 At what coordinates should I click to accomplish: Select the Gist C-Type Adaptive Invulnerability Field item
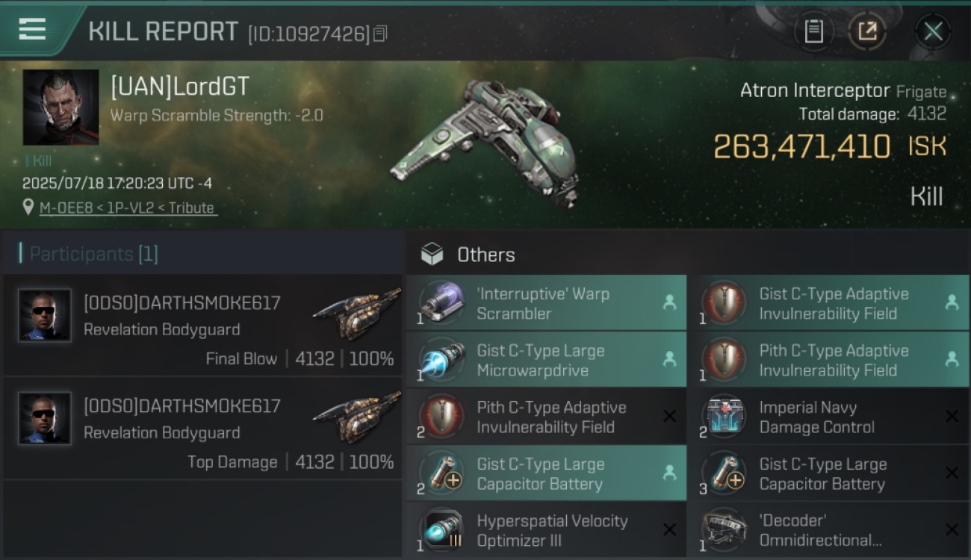point(828,303)
